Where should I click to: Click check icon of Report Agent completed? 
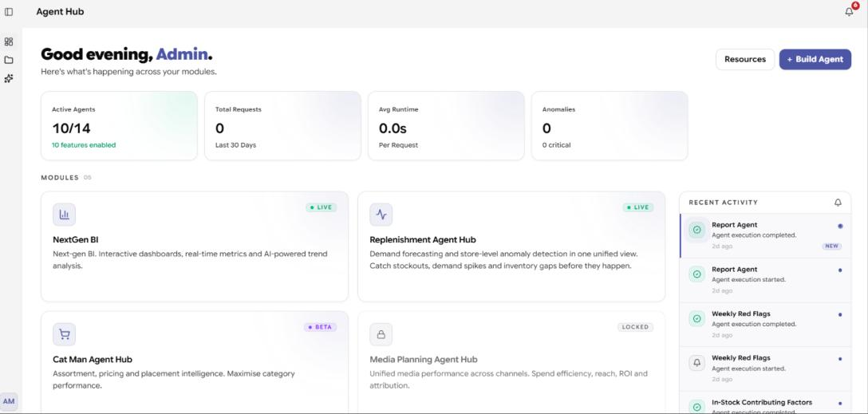[x=697, y=230]
